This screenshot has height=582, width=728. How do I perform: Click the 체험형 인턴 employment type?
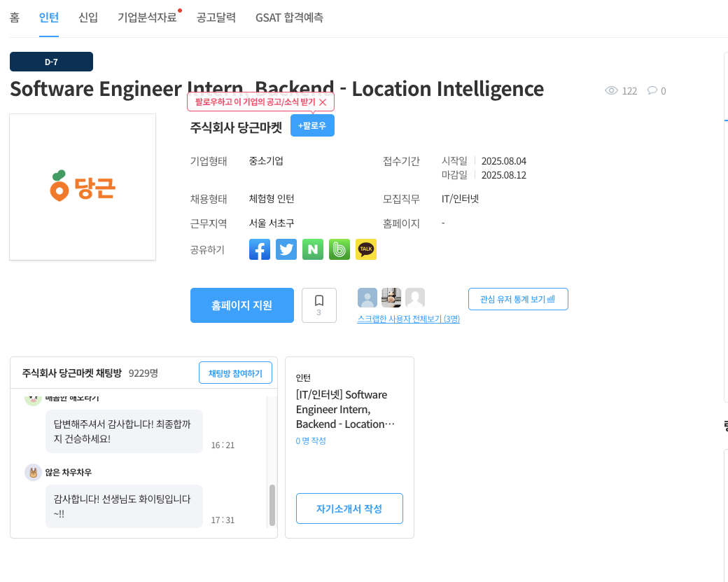(272, 199)
